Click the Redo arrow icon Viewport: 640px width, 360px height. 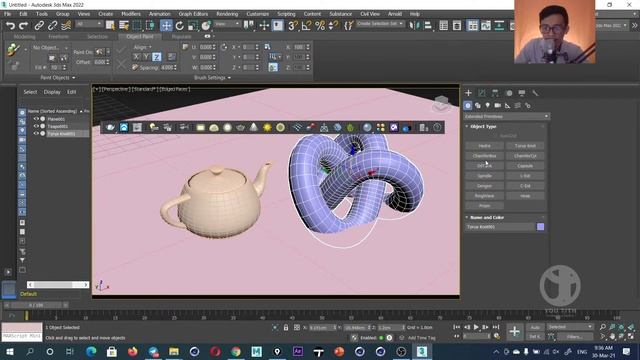click(x=24, y=26)
